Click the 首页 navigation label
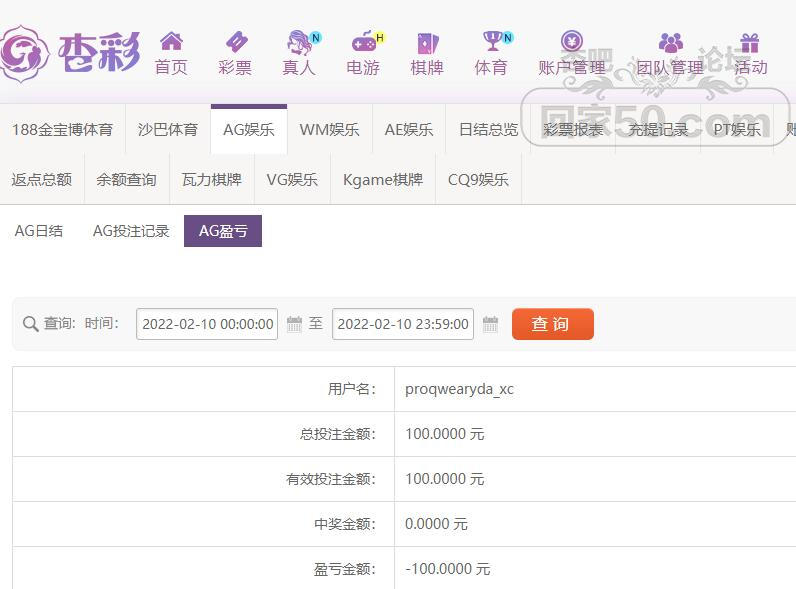The image size is (796, 589). click(x=172, y=67)
